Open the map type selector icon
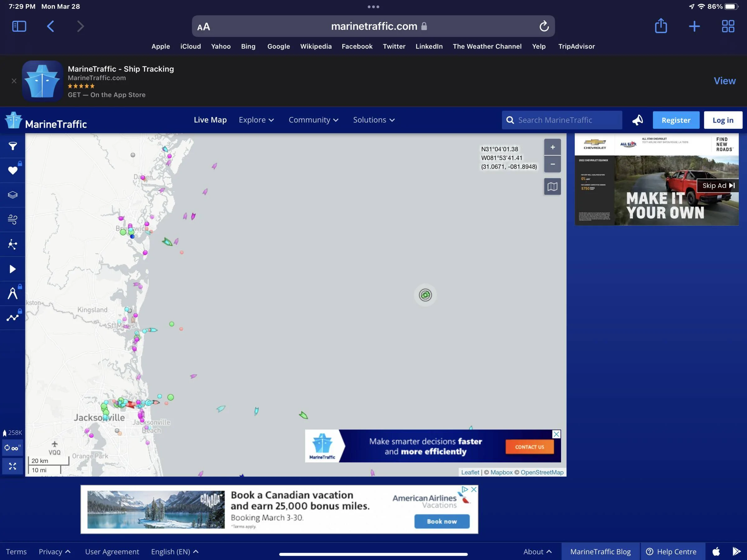The height and width of the screenshot is (560, 747). (x=552, y=186)
